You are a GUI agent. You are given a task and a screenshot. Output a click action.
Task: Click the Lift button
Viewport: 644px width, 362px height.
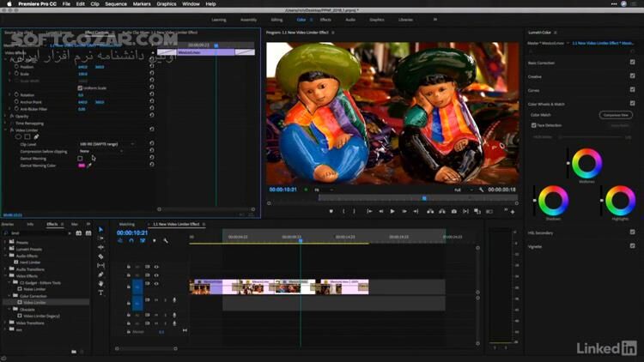point(430,211)
